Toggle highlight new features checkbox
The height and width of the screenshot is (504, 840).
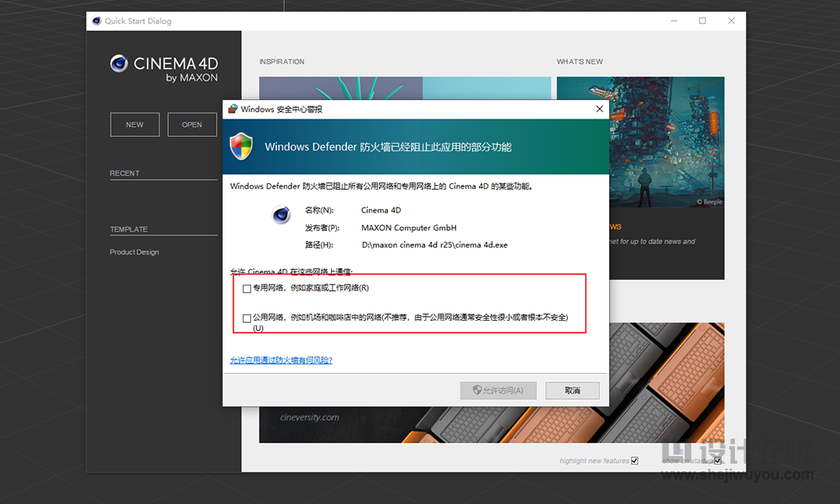click(634, 460)
